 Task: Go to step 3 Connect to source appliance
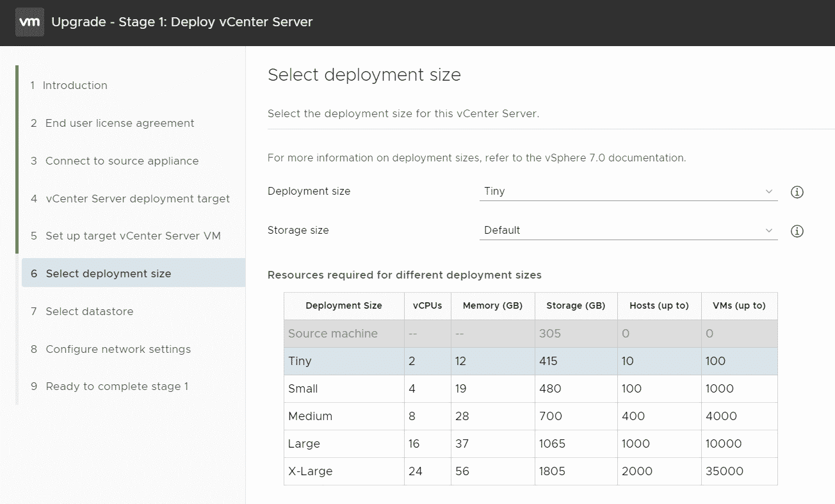click(x=115, y=161)
